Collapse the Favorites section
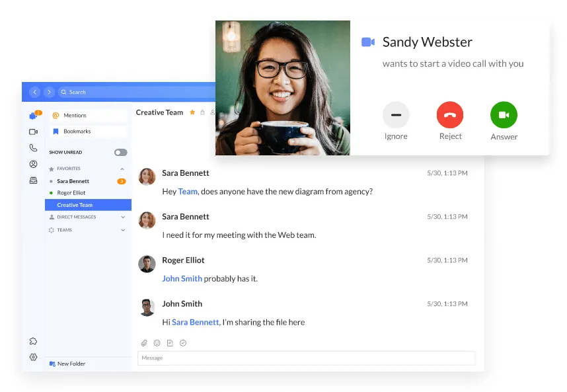 coord(122,169)
